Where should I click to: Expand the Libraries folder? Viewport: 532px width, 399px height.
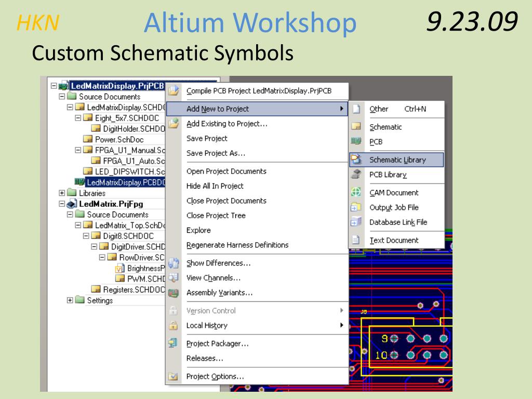(x=62, y=193)
